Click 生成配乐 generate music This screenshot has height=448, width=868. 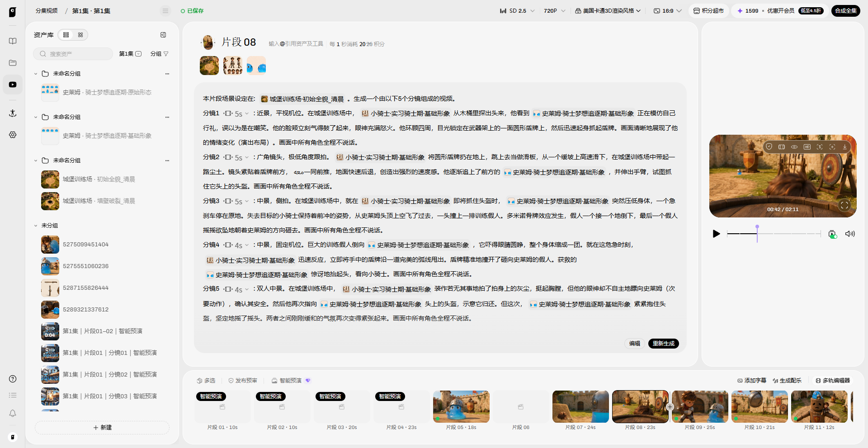(787, 381)
